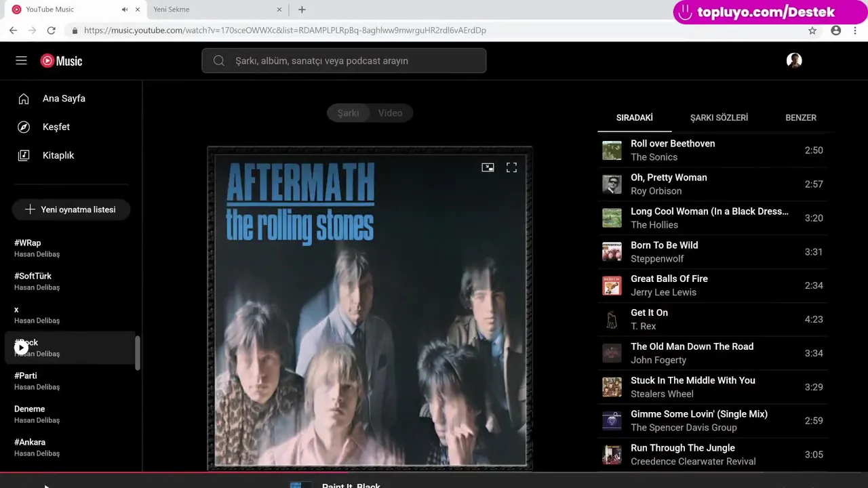868x488 pixels.
Task: Click the Keşfet compass icon
Action: coord(24,127)
